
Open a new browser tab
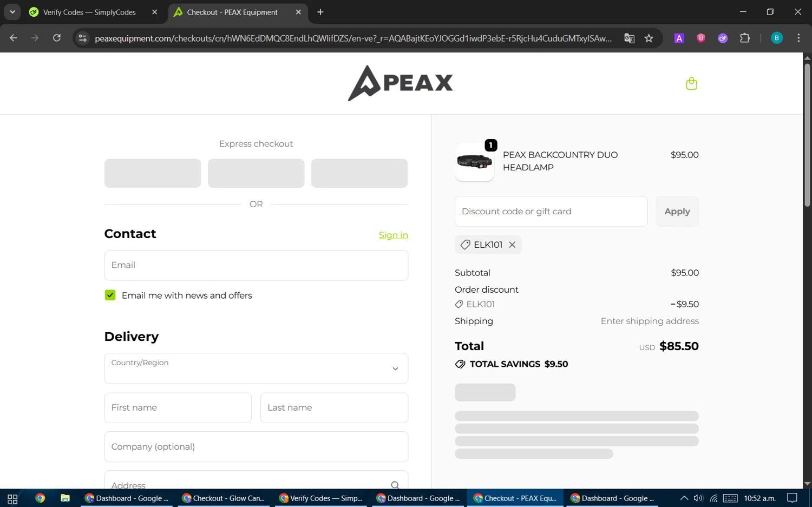320,12
